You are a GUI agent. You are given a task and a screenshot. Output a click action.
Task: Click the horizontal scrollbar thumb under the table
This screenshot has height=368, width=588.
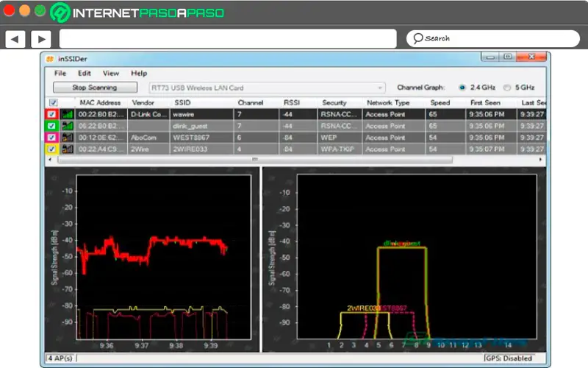(x=255, y=160)
